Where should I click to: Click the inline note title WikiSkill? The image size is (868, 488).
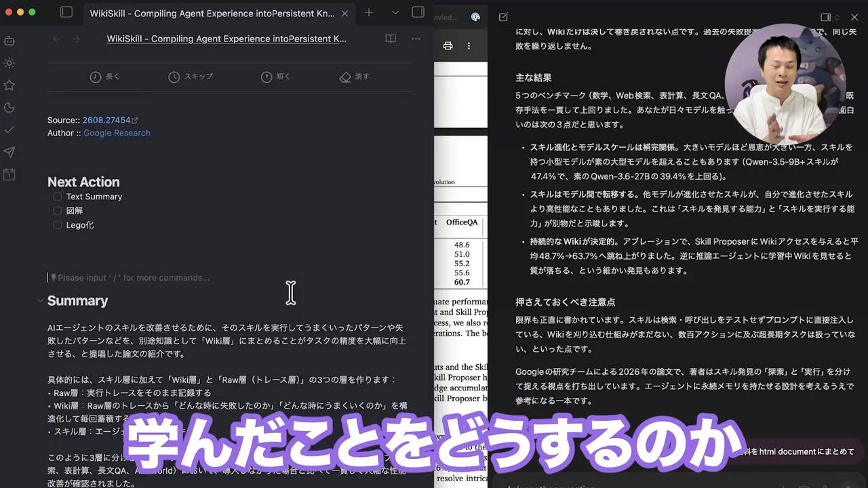[x=226, y=39]
